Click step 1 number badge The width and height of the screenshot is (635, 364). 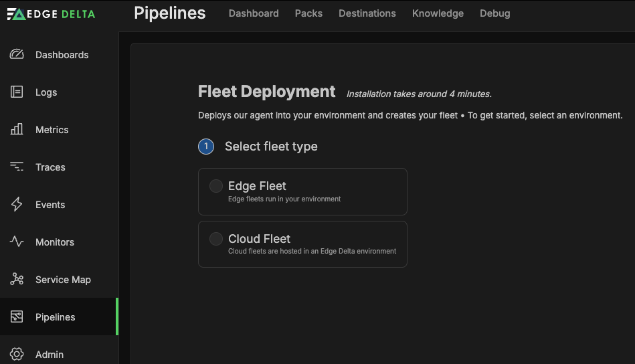click(x=206, y=147)
